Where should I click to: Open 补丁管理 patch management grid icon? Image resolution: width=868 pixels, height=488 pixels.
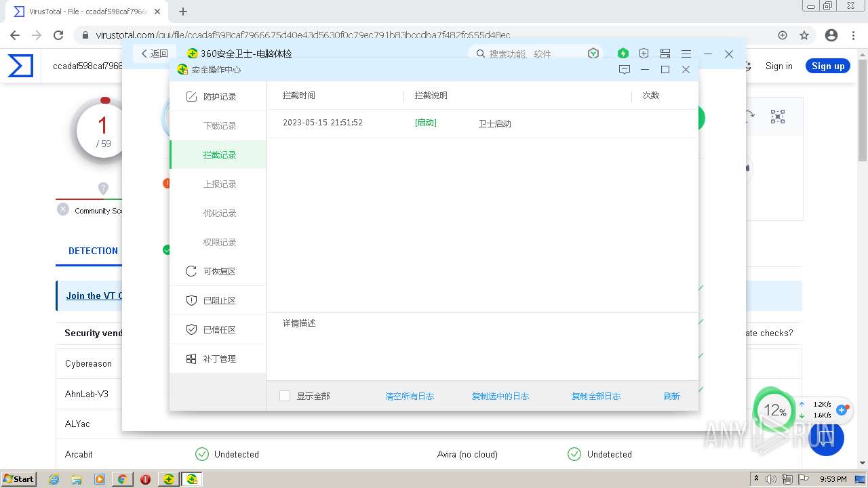[191, 359]
